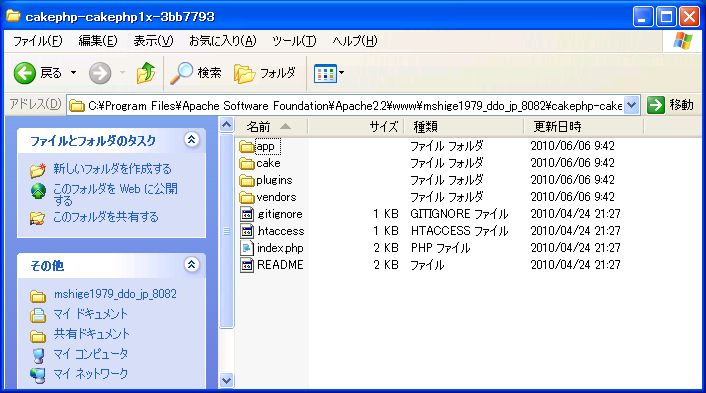Click the mshige1979_ddo_jp_8082 folder icon

tap(38, 296)
